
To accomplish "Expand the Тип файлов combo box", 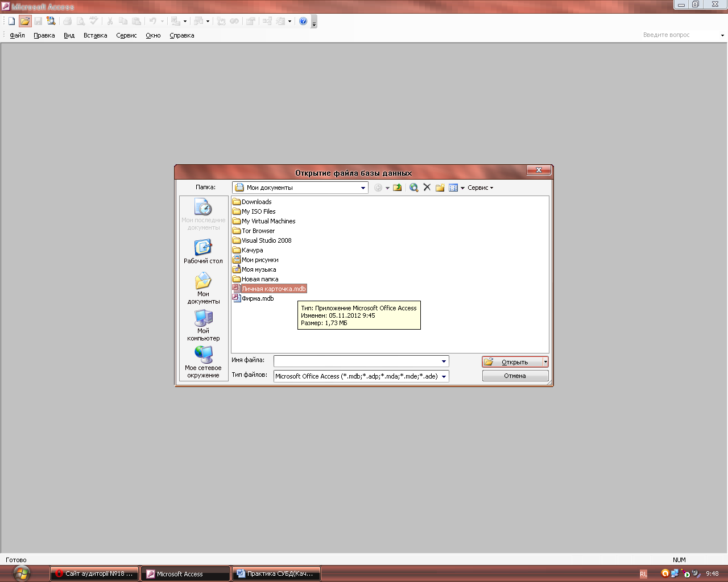I will pyautogui.click(x=444, y=376).
